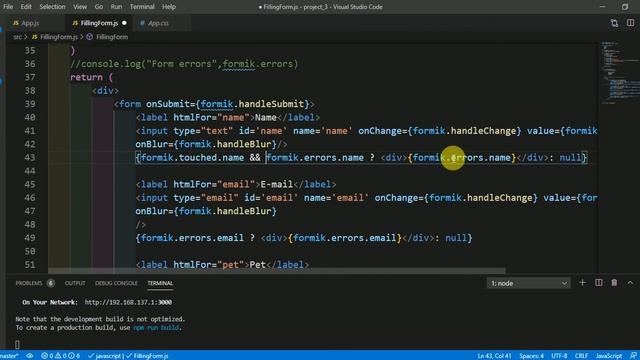Click the feedback icon in status bar

[633, 356]
